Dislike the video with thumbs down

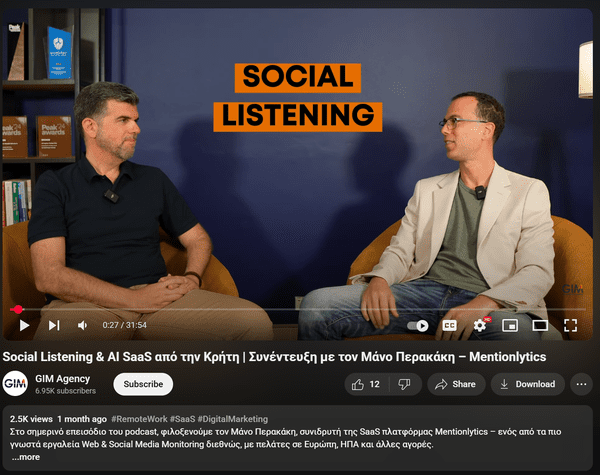405,384
